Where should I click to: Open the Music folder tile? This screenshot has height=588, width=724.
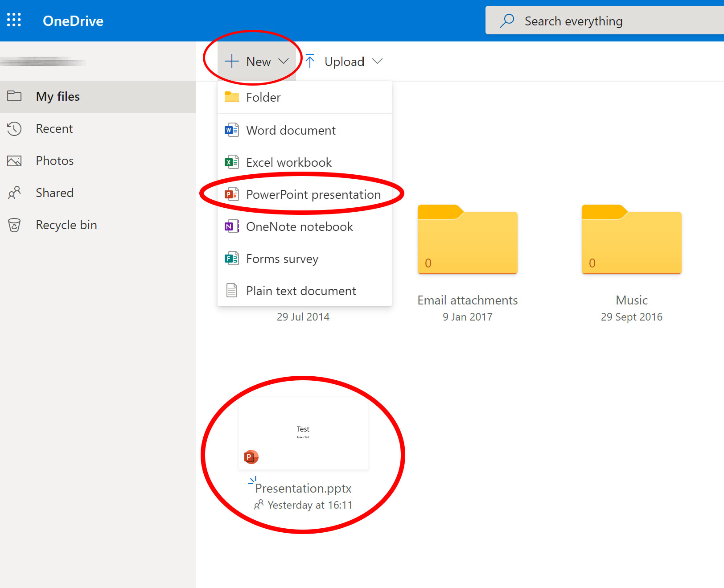coord(632,239)
